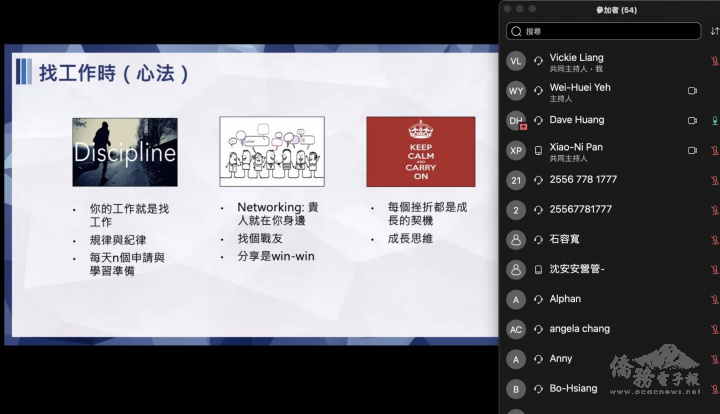Screen dimensions: 720x414
Task: Select participant name Wei-Huei Yeh
Action: coord(580,87)
